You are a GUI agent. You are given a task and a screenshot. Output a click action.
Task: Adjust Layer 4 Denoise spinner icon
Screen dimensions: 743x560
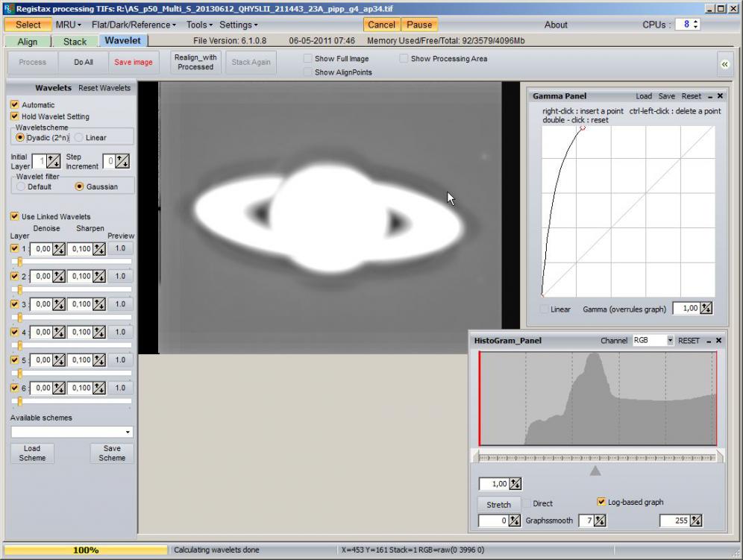pyautogui.click(x=59, y=332)
